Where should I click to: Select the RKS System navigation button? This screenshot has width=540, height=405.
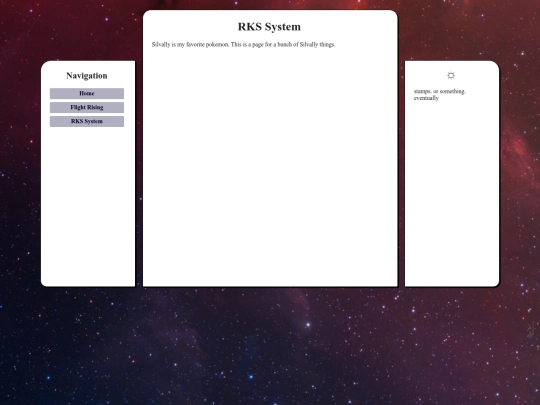tap(87, 121)
